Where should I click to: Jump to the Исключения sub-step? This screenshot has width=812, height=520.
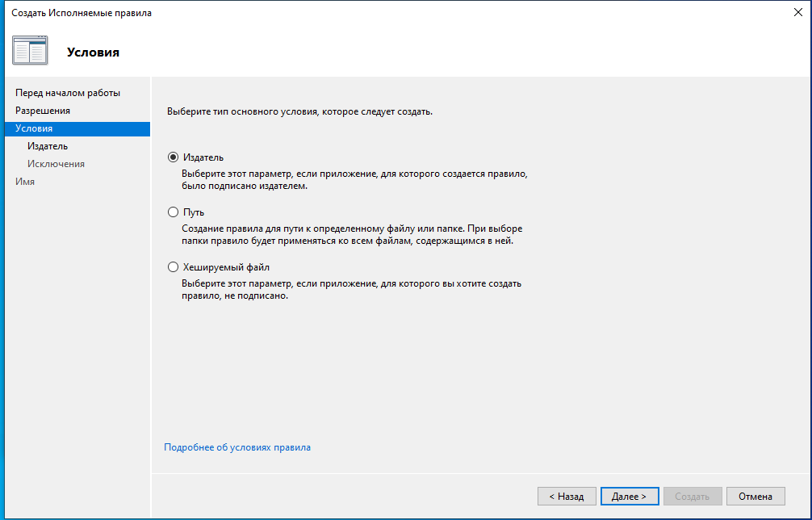(x=56, y=164)
